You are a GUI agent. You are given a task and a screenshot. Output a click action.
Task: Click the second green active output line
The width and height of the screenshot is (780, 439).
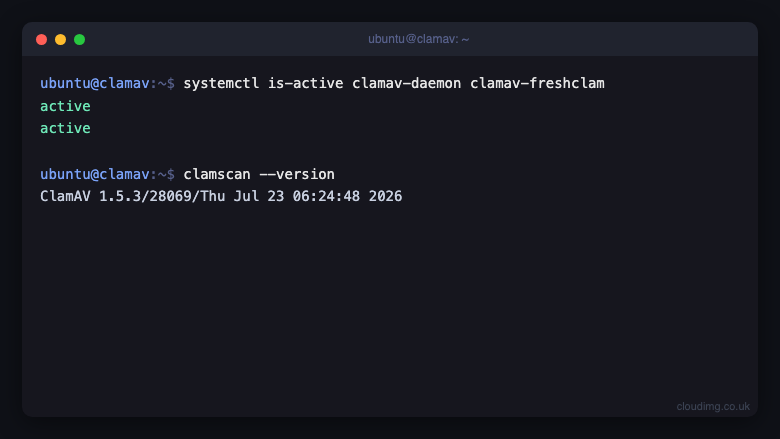point(65,128)
